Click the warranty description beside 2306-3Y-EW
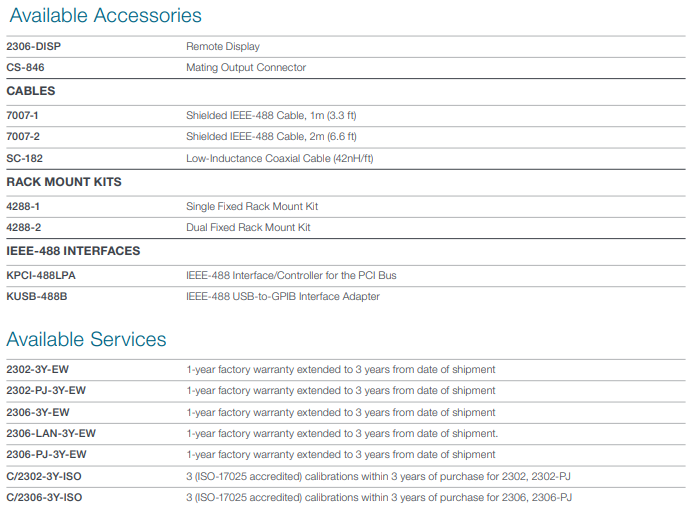The height and width of the screenshot is (532, 689). point(341,412)
